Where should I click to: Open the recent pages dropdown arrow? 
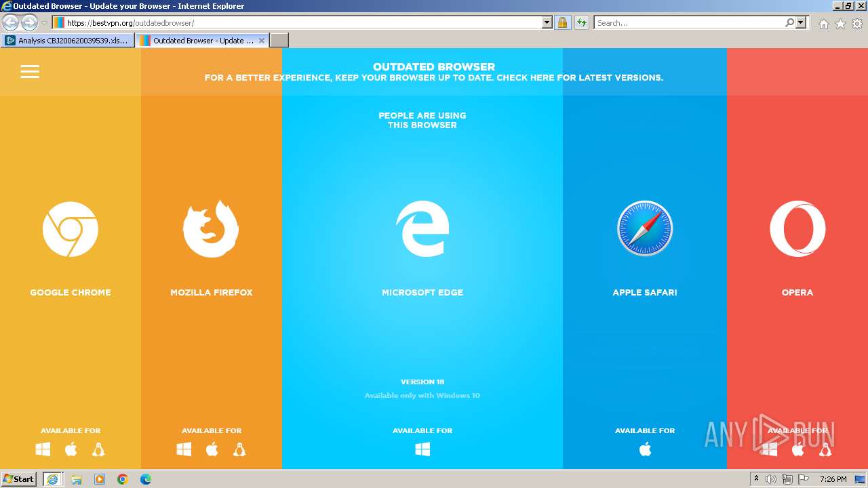pyautogui.click(x=44, y=23)
